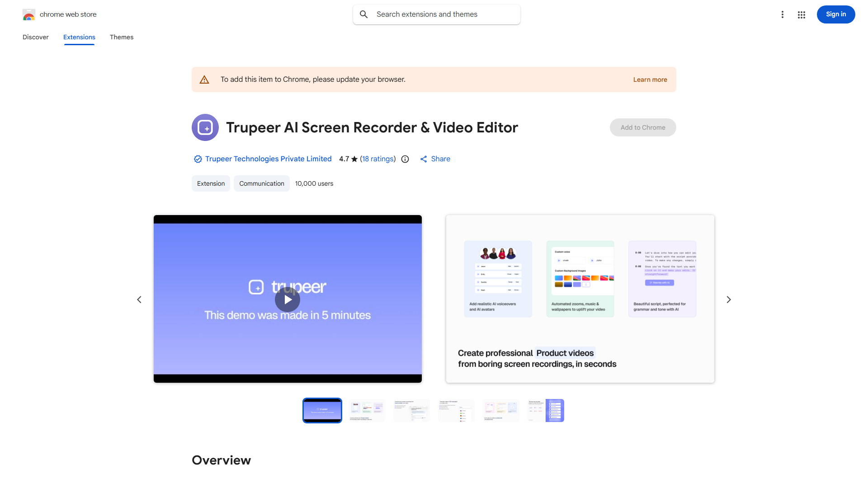Expand the 18 ratings details
This screenshot has width=868, height=488.
378,159
